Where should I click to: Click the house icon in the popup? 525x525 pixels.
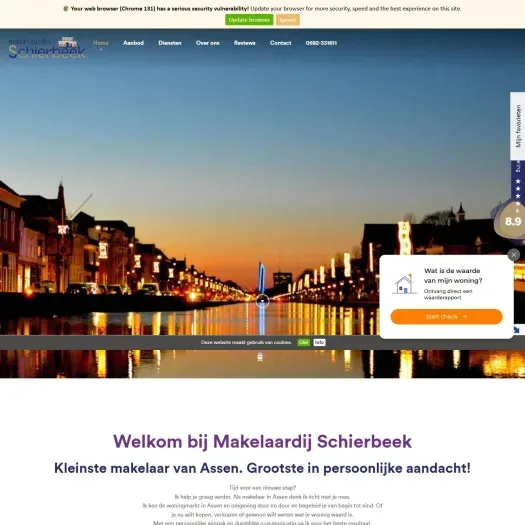coord(404,284)
